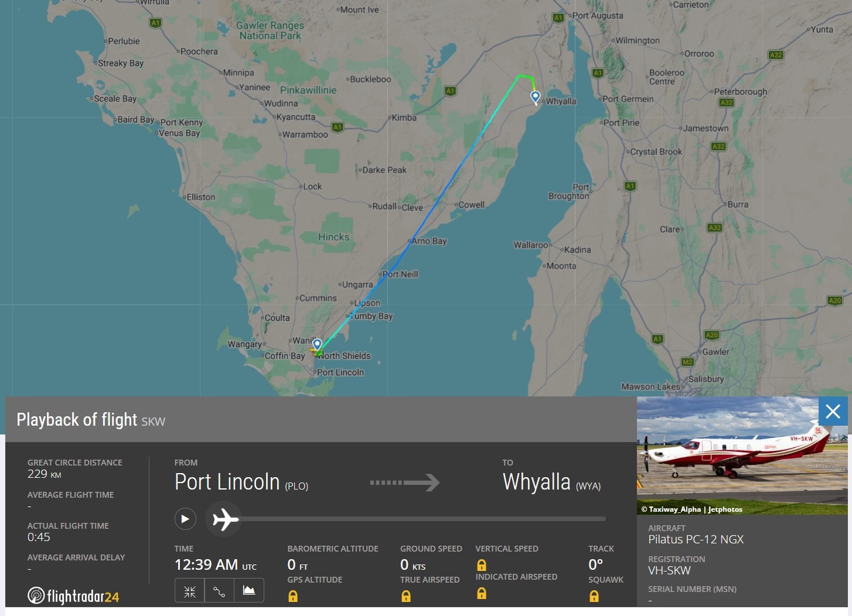The height and width of the screenshot is (616, 852).
Task: Select the compress playback panel icon
Action: click(x=189, y=590)
